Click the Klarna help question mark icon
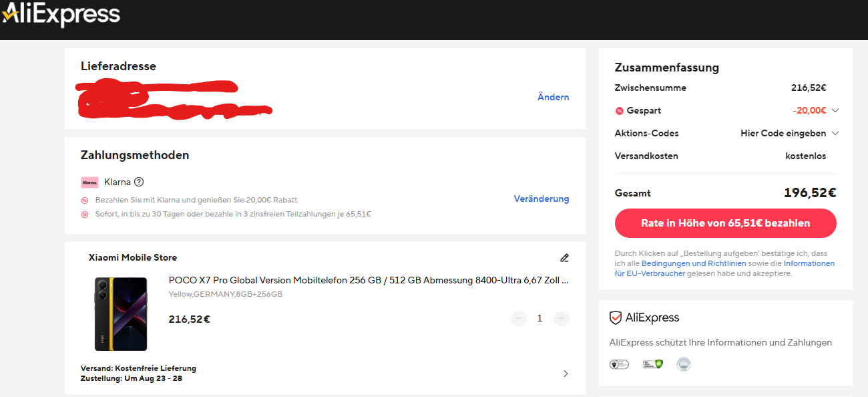This screenshot has height=397, width=868. [139, 182]
